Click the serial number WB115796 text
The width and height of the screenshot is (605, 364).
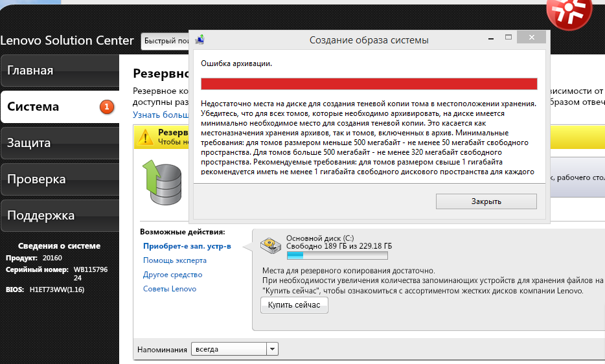tap(90, 270)
